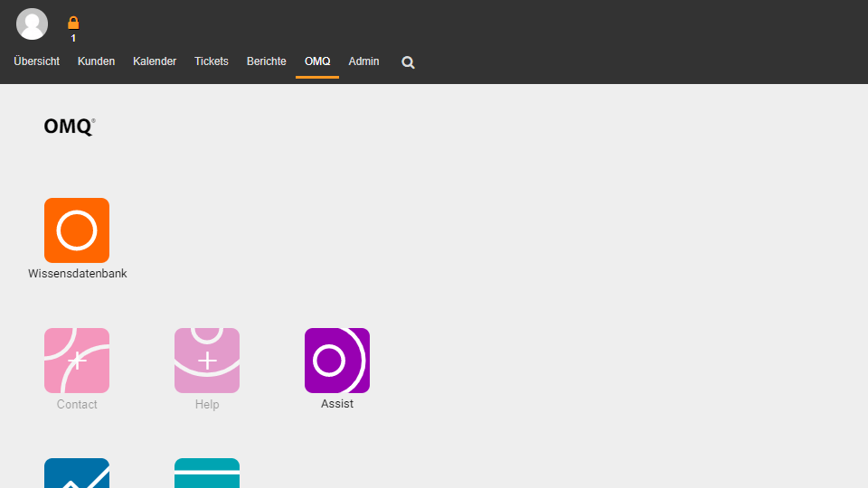Click the Assist label text
Screen dimensions: 868x488
pos(337,404)
